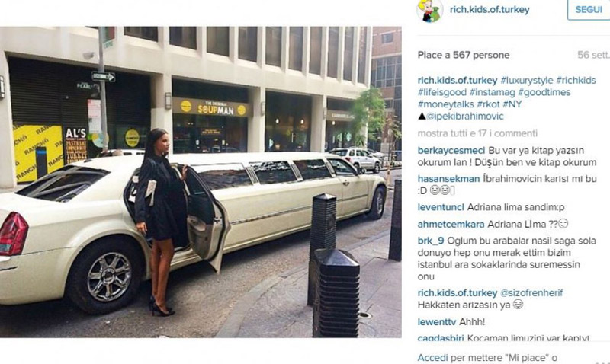The image size is (610, 364).
Task: Click the @sizofrenherif mention
Action: coord(531,293)
